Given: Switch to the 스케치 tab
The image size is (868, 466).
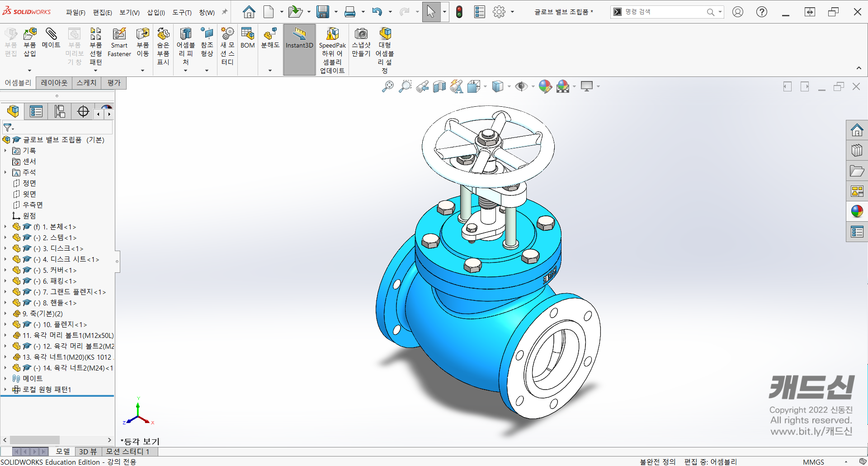Looking at the screenshot, I should [86, 83].
